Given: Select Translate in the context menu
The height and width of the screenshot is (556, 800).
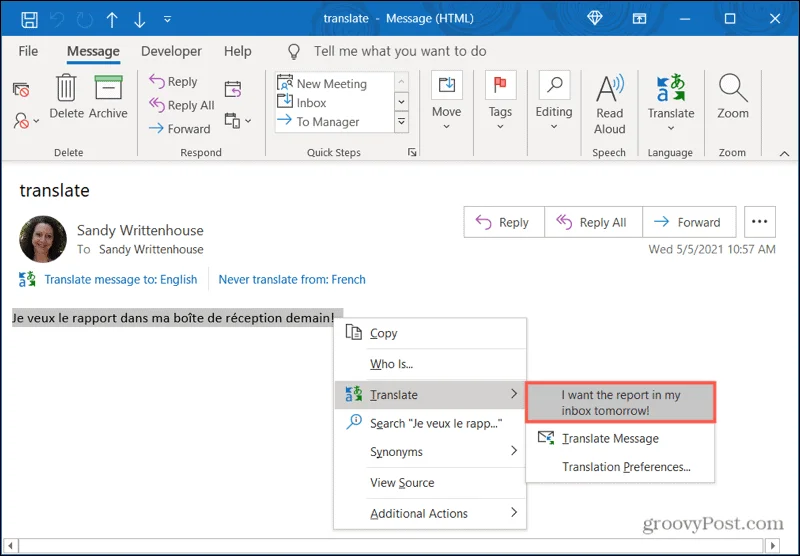Looking at the screenshot, I should pyautogui.click(x=430, y=394).
